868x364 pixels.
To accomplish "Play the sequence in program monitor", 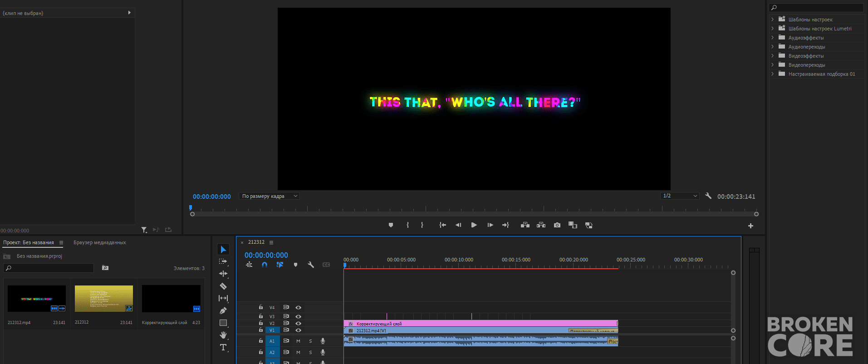I will (474, 225).
